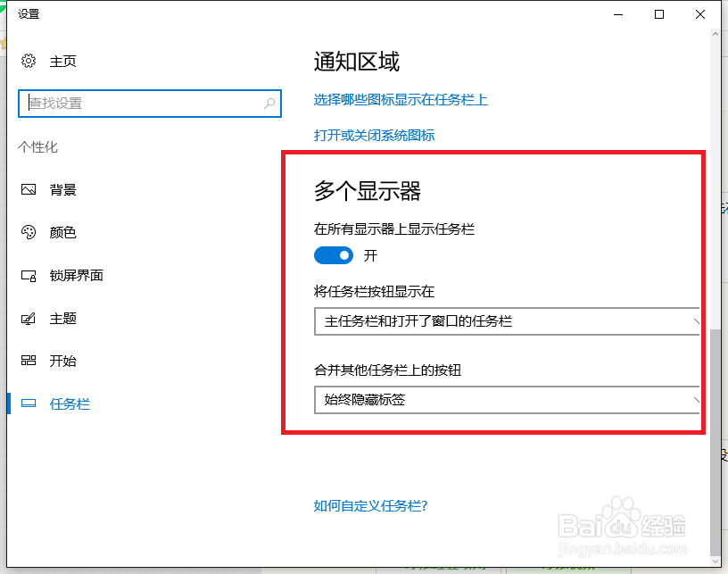Click the palette icon beside 颜色

(x=29, y=232)
